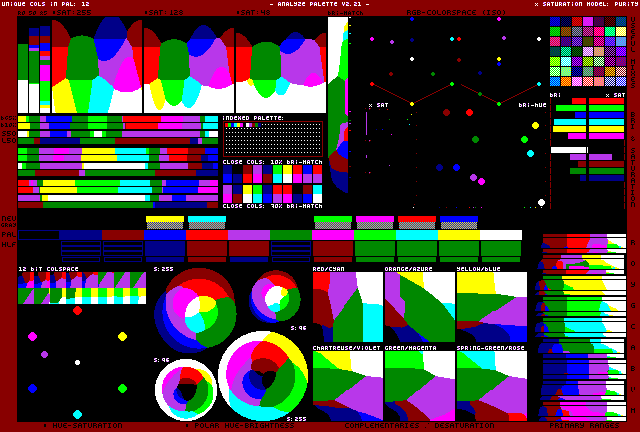Click the largest polar hue-brightness wheel
This screenshot has width=640, height=432.
264,376
